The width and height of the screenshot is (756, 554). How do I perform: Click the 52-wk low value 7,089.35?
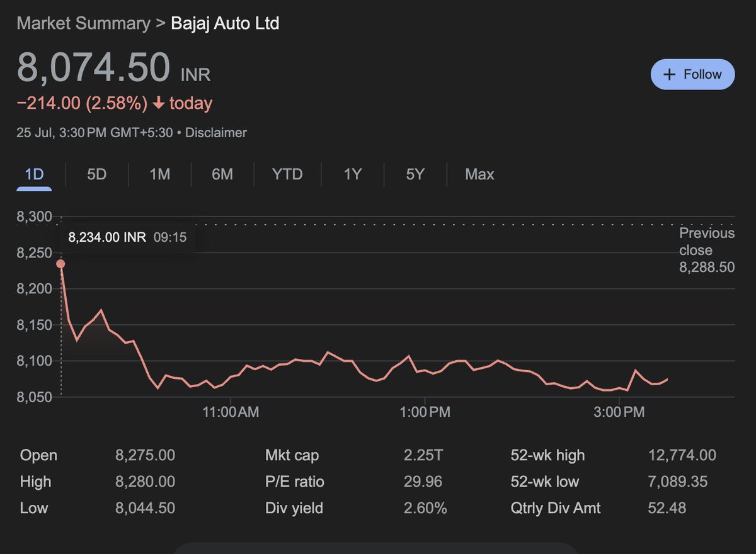click(x=678, y=482)
